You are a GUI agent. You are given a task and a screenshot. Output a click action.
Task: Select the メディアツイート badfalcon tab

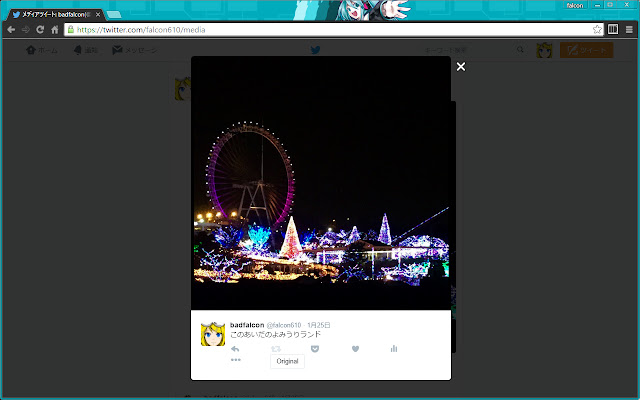[55, 14]
